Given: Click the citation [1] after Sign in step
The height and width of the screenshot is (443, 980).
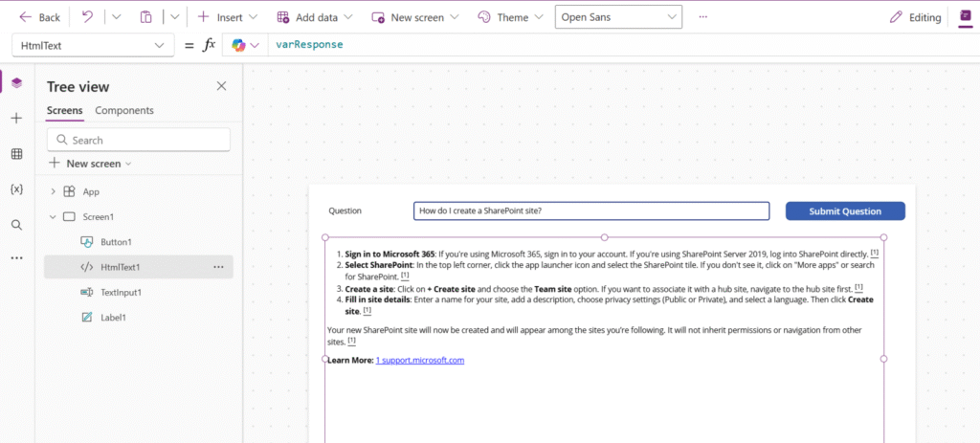Looking at the screenshot, I should pos(875,254).
